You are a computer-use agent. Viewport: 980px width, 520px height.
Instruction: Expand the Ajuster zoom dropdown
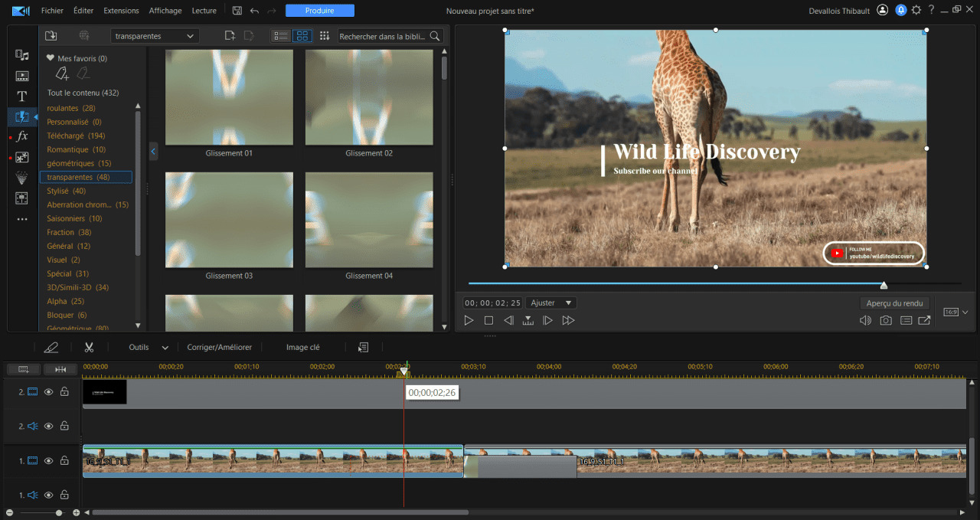(x=551, y=303)
